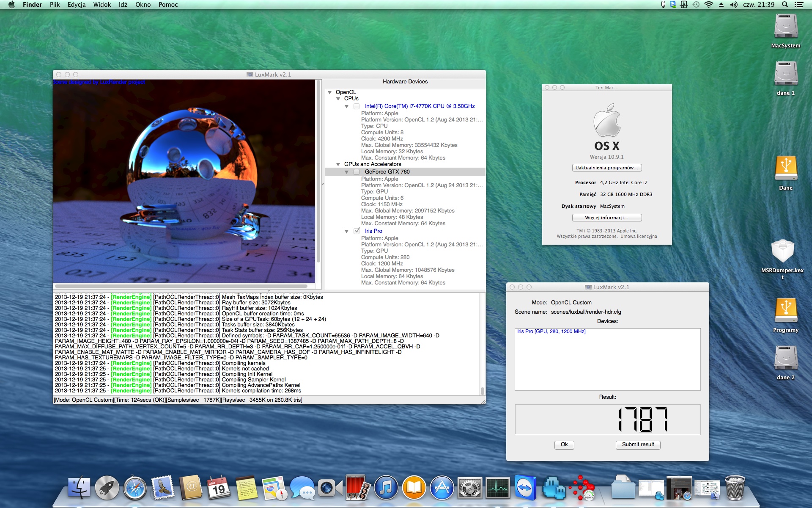The image size is (812, 508).
Task: Open FaceTime camera icon in Dock
Action: 330,488
